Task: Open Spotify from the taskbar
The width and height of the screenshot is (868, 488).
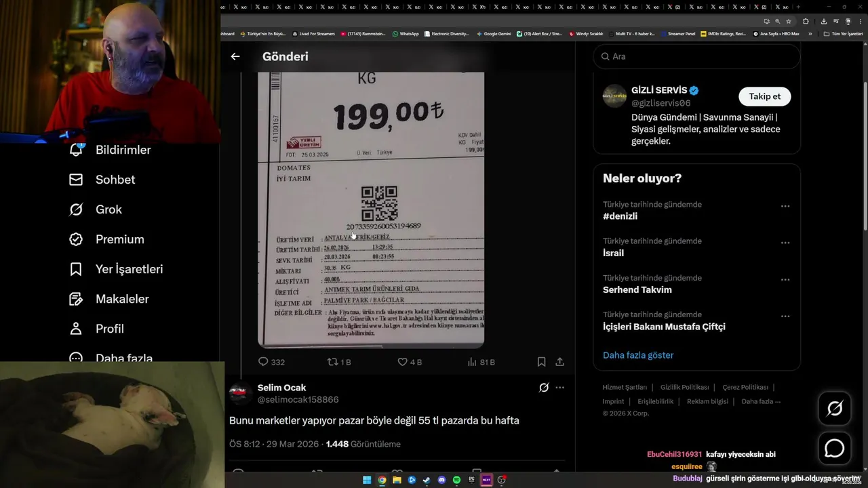Action: point(456,480)
